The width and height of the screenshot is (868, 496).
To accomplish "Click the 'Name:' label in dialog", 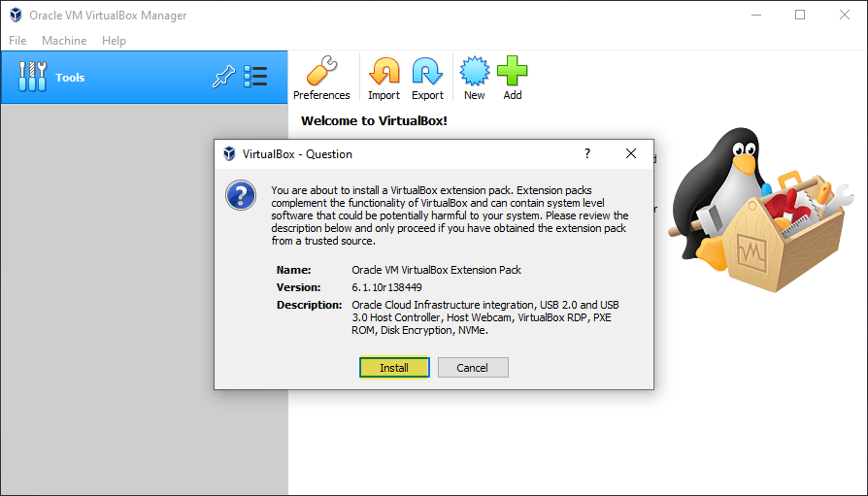I will click(x=294, y=270).
